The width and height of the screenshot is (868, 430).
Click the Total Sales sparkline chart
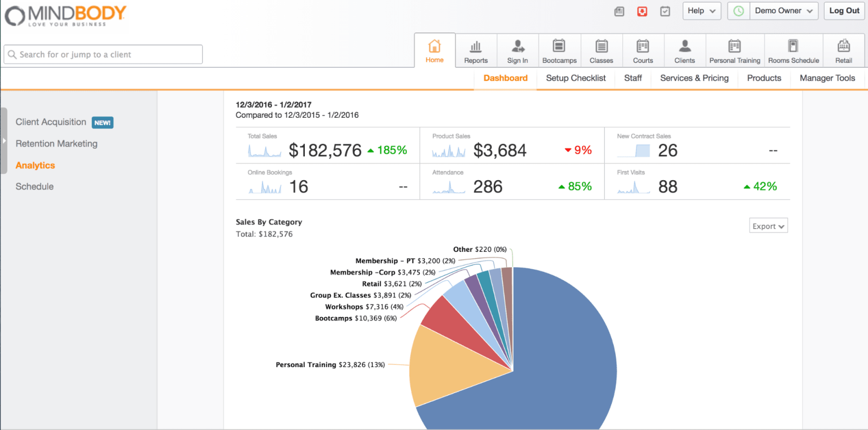tap(264, 150)
